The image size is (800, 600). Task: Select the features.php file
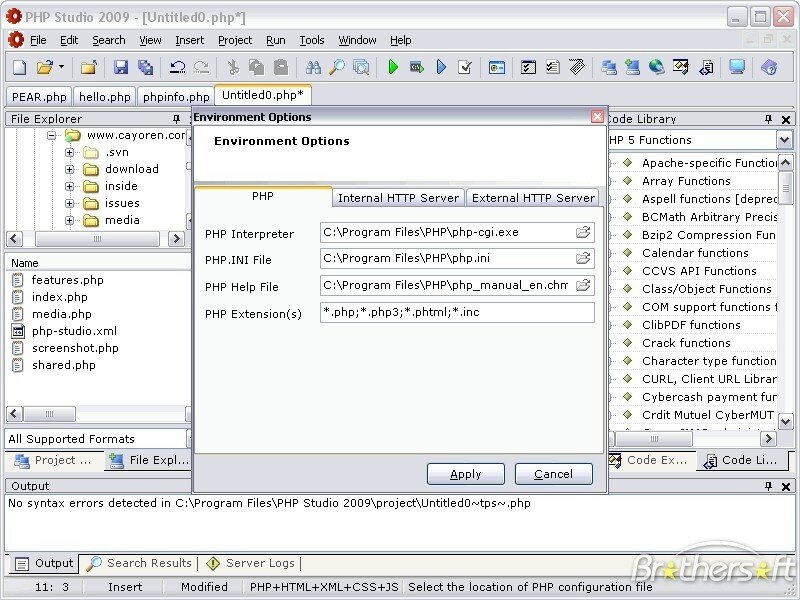point(67,280)
